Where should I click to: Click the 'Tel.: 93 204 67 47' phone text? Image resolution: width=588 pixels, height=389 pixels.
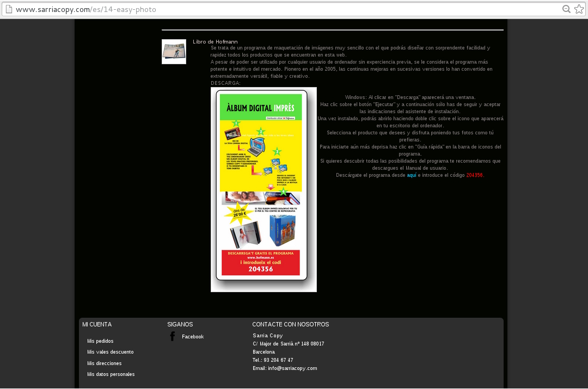coord(273,360)
